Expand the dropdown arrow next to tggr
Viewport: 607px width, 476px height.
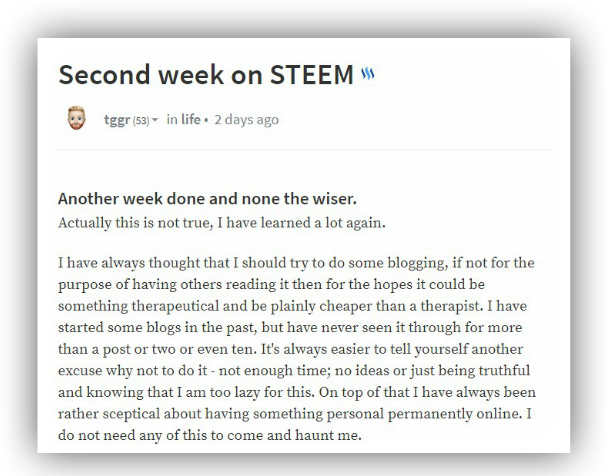coord(155,120)
